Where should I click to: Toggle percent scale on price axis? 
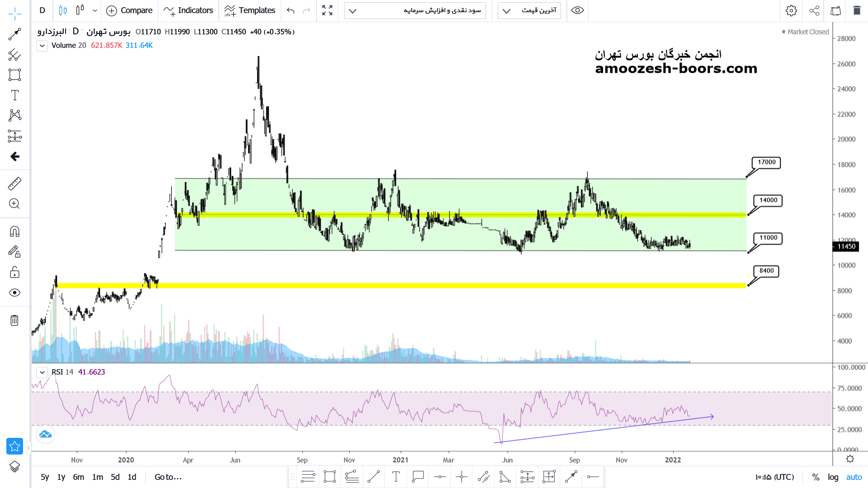click(816, 477)
